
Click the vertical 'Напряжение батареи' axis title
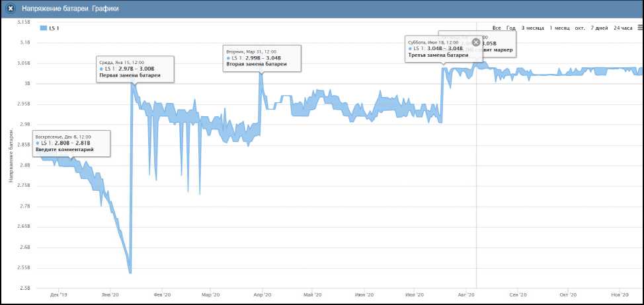11,155
